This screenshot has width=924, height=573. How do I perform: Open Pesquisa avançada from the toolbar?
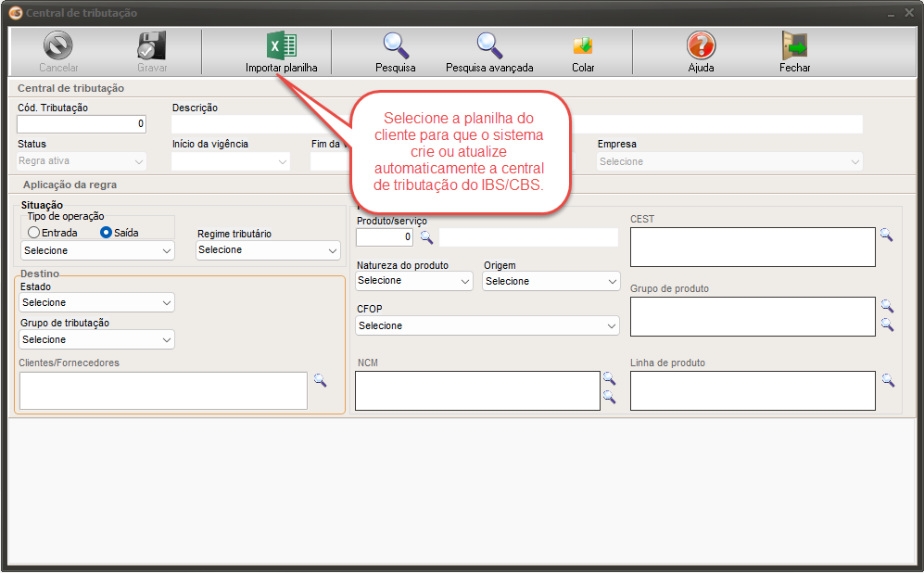(488, 45)
